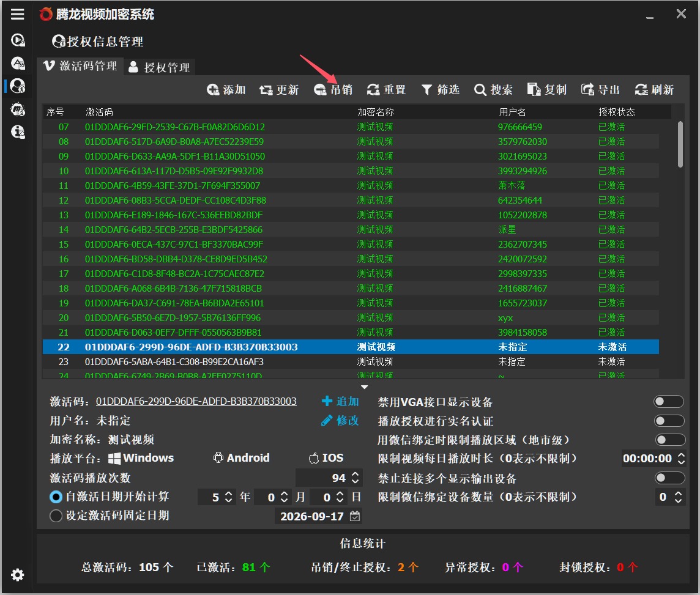Select 设定激活码固定日期 radio button
The width and height of the screenshot is (700, 595).
[56, 516]
